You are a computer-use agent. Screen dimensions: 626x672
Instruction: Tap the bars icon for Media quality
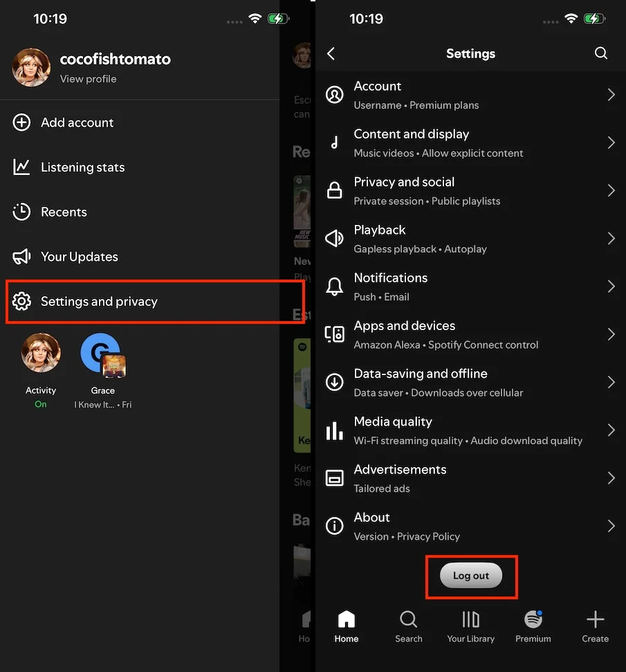tap(334, 430)
